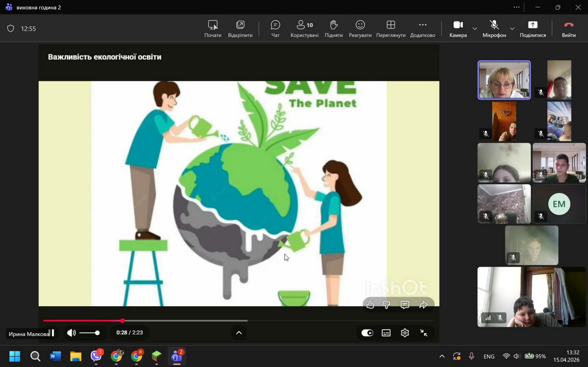Open Реагувати reactions menu
Viewport: 588px width, 367px height.
pos(360,28)
